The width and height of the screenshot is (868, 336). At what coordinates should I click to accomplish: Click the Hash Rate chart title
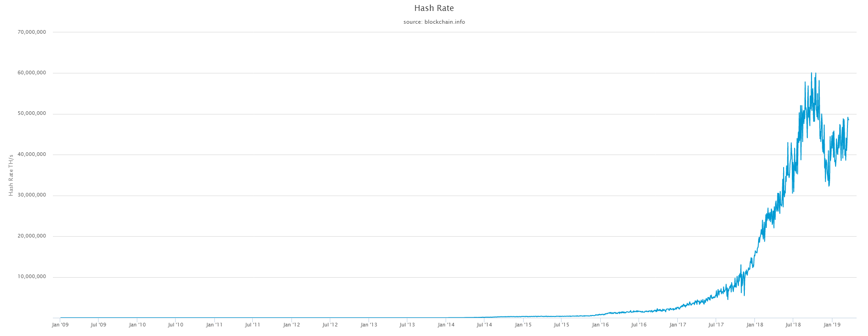(x=434, y=8)
